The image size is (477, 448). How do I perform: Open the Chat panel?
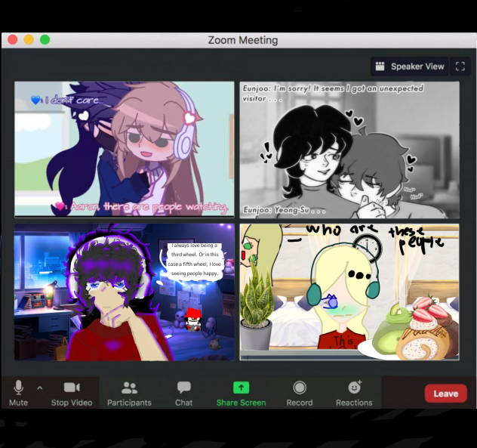pyautogui.click(x=183, y=393)
